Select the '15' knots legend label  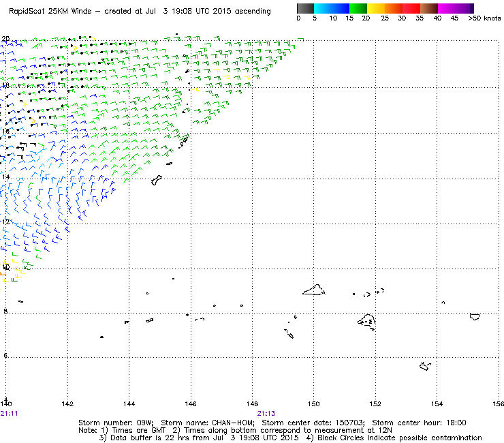(x=349, y=18)
